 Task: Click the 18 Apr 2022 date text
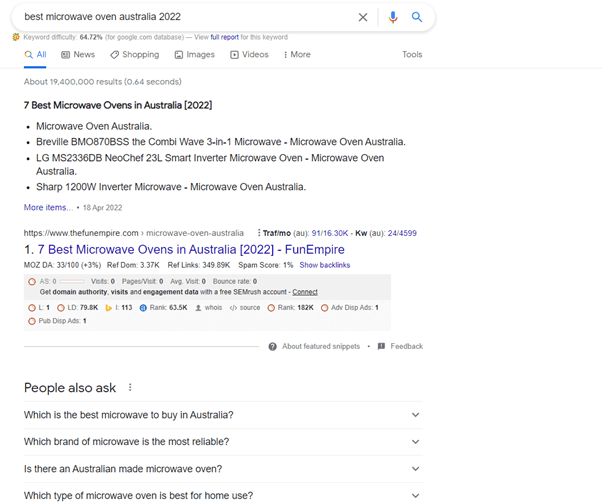click(x=103, y=208)
